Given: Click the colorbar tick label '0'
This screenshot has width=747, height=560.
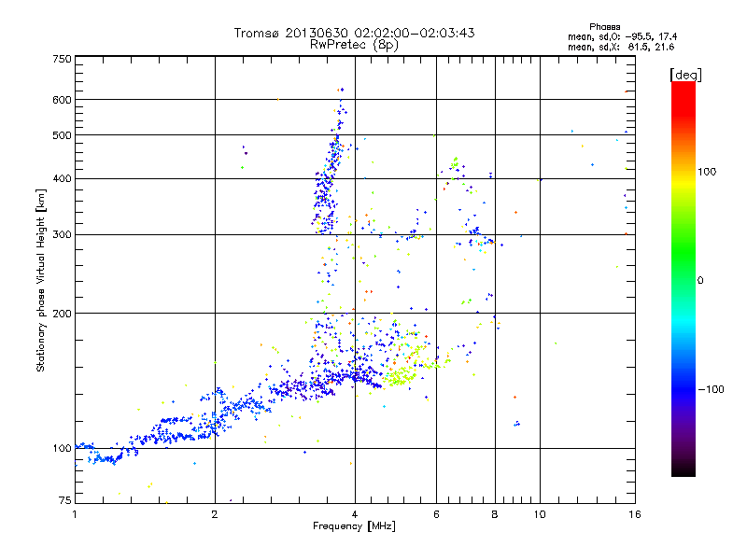Looking at the screenshot, I should click(700, 281).
